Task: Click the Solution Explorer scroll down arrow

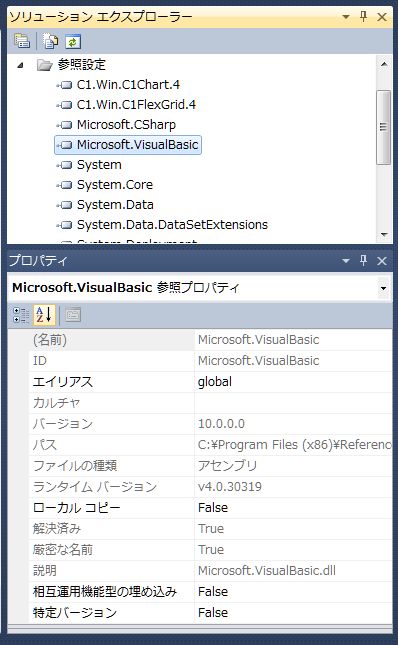Action: click(384, 234)
